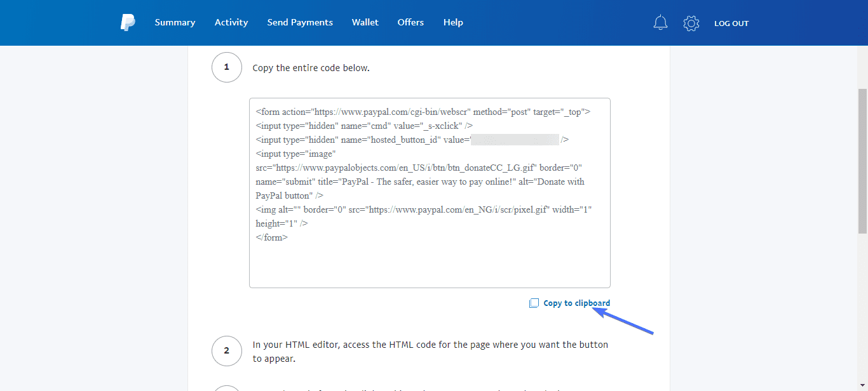Go to the Activity tab
The image size is (868, 391).
[x=231, y=22]
